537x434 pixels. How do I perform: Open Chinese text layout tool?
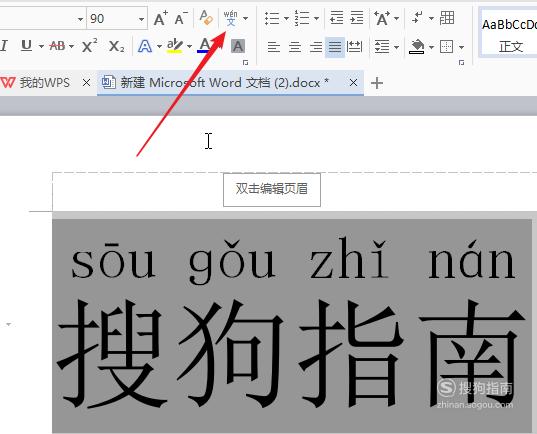pos(382,18)
